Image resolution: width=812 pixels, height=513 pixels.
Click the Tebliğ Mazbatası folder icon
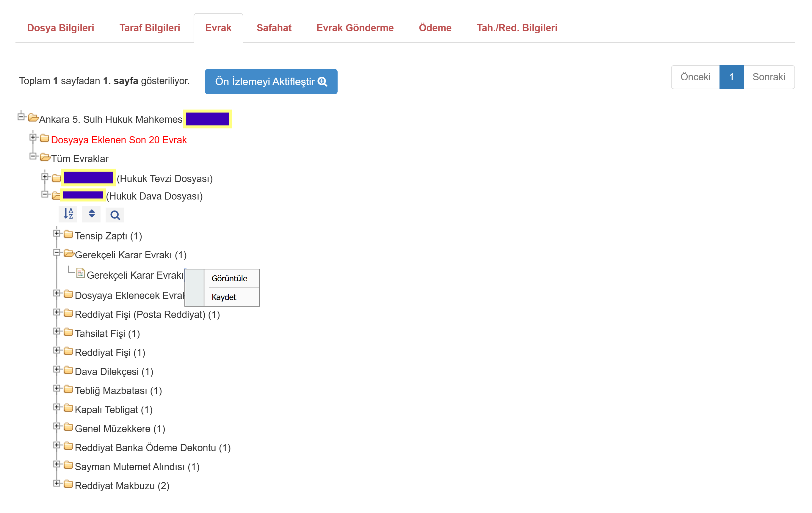pos(68,389)
